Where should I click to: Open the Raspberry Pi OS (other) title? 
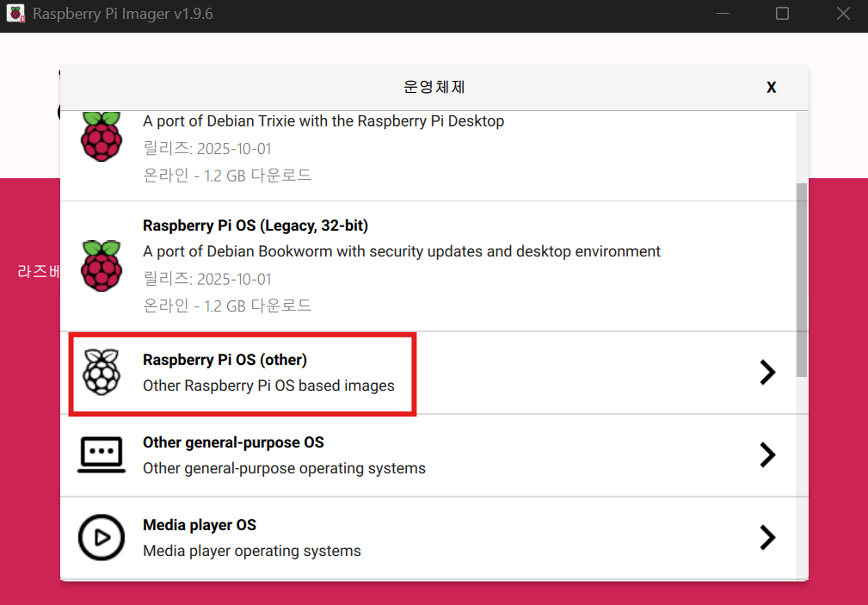pos(225,360)
